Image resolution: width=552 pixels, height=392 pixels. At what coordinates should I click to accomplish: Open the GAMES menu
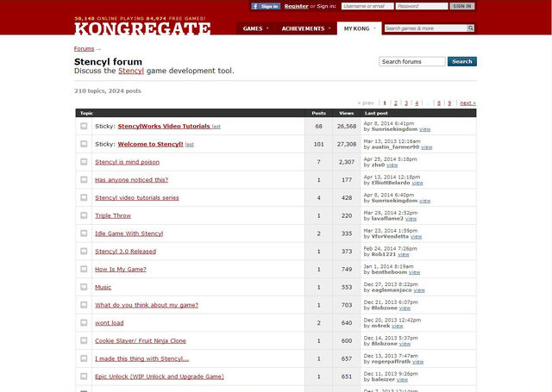255,28
